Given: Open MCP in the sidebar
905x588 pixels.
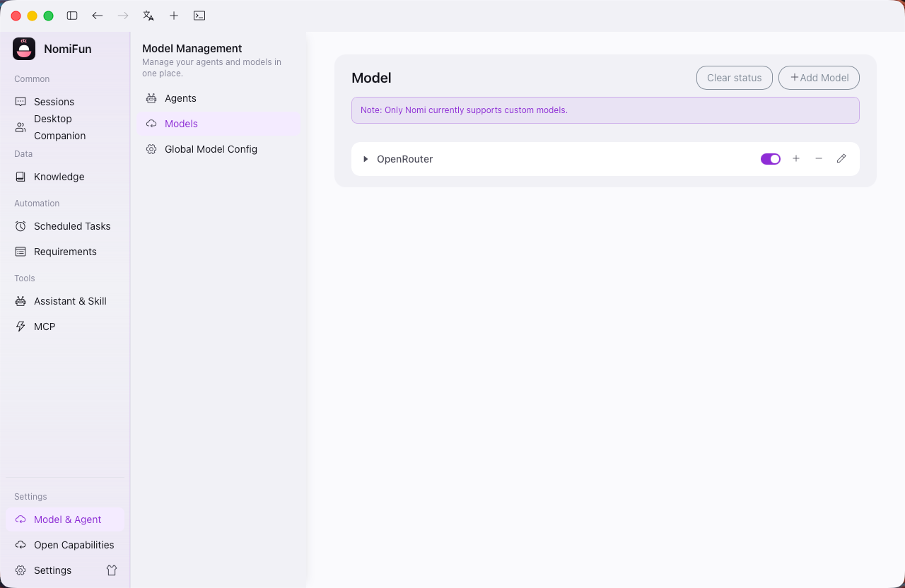Looking at the screenshot, I should [x=65, y=327].
